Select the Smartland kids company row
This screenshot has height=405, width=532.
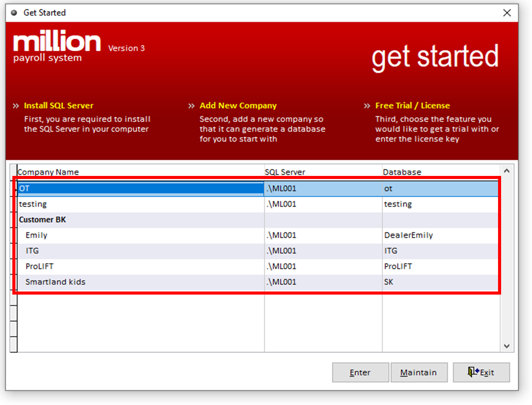coord(258,282)
